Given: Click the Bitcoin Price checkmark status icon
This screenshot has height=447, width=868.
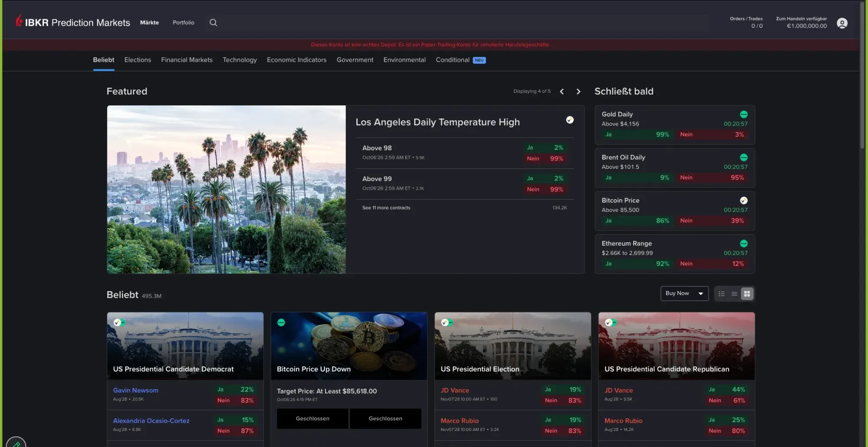Looking at the screenshot, I should pyautogui.click(x=744, y=200).
